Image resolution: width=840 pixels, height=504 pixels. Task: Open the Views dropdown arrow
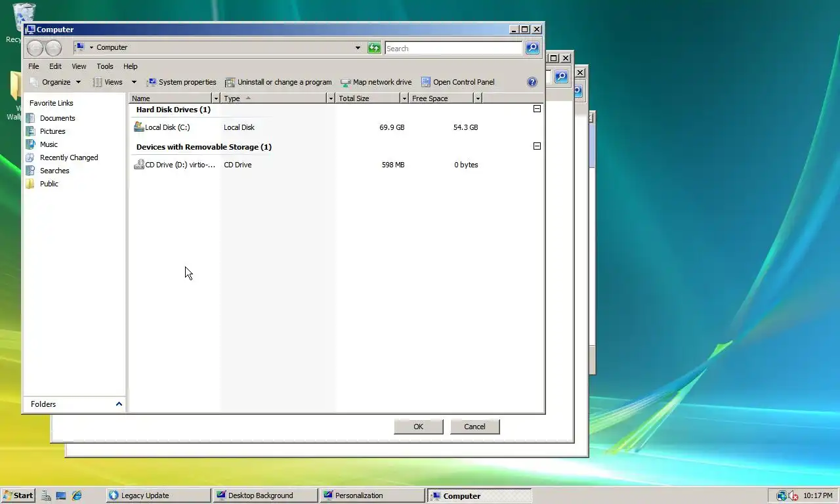pos(134,82)
